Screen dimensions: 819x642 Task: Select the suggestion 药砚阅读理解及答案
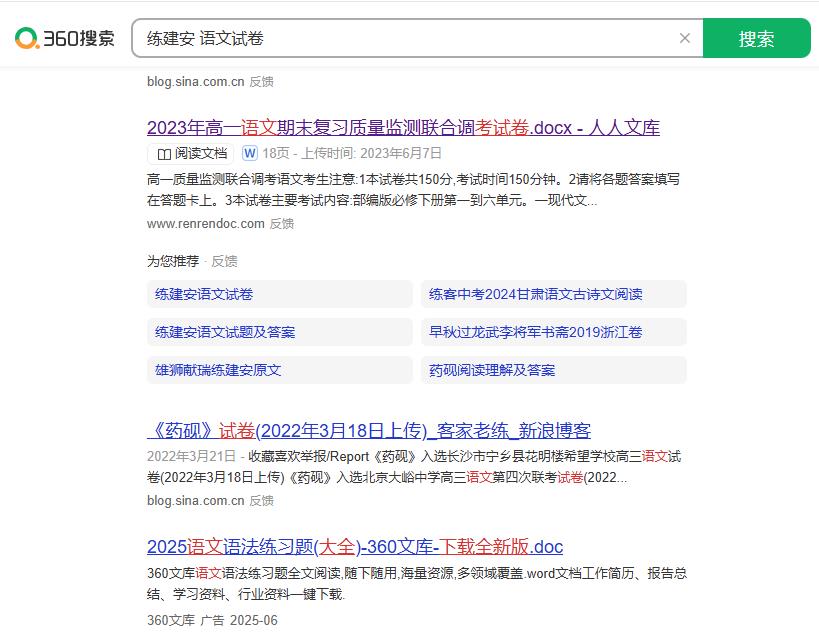(x=554, y=370)
